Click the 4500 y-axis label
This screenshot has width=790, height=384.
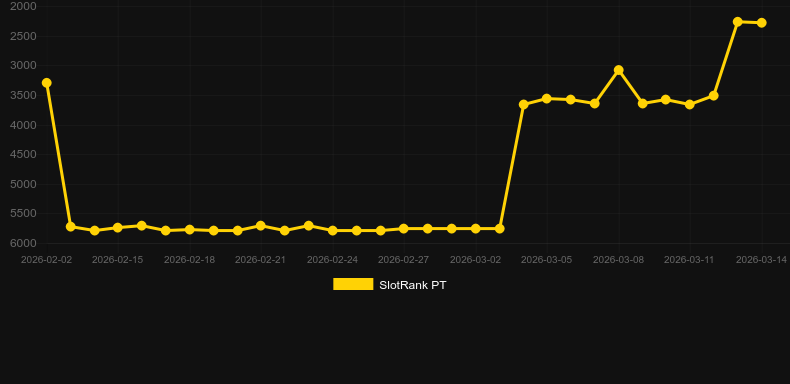click(23, 154)
